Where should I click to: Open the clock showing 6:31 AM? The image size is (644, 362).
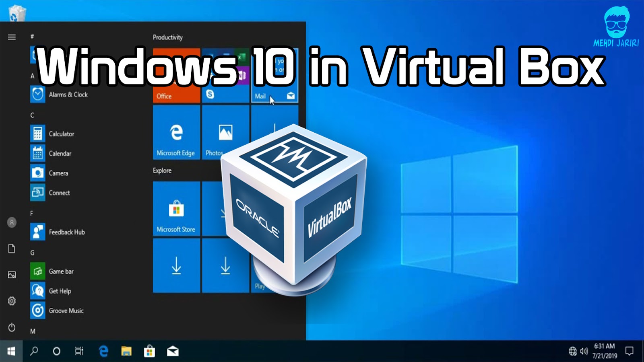(605, 351)
